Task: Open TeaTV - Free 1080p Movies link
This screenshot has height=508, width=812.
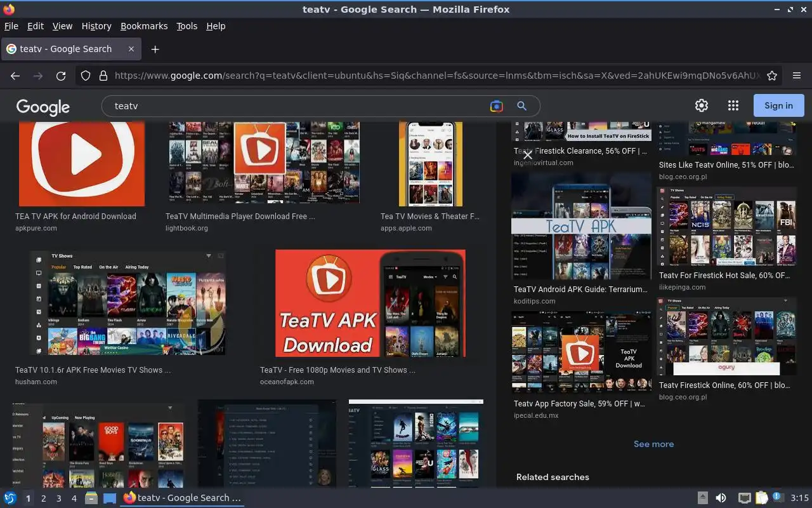Action: (x=337, y=370)
